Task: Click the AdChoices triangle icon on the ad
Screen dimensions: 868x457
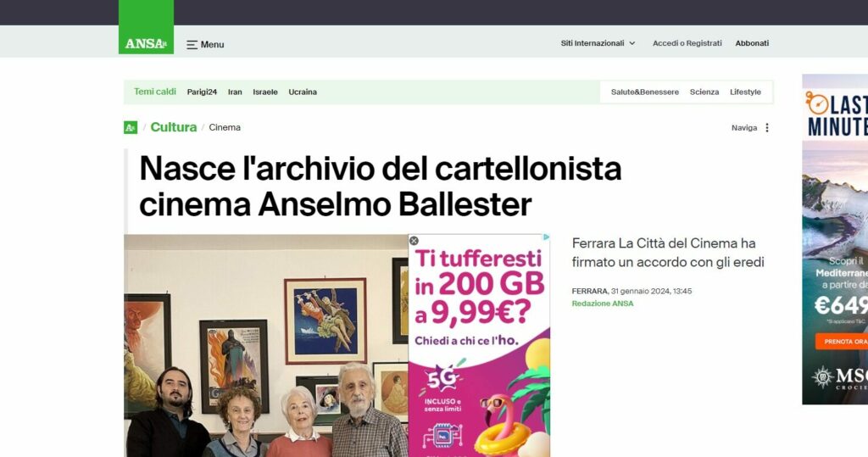Action: [x=546, y=237]
